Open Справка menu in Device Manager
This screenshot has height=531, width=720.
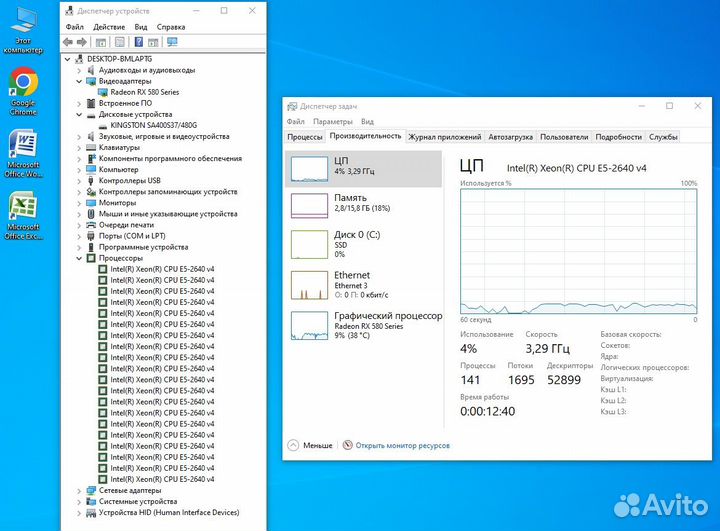(171, 27)
